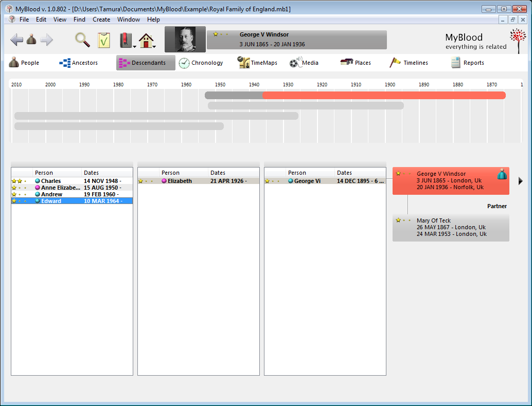Open the Edit menu
Image resolution: width=532 pixels, height=406 pixels.
pyautogui.click(x=41, y=20)
